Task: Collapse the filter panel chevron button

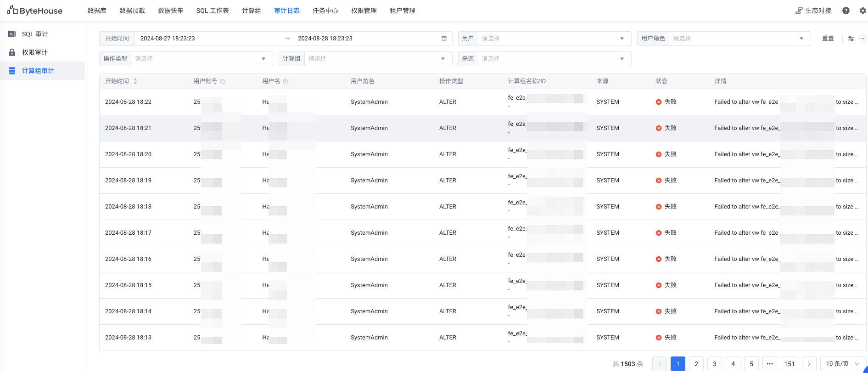Action: 863,39
